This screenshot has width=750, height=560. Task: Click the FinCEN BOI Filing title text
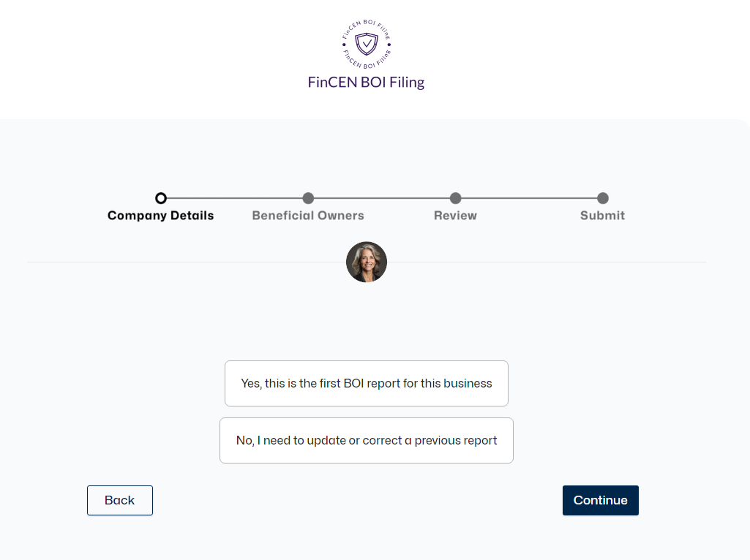pos(367,82)
